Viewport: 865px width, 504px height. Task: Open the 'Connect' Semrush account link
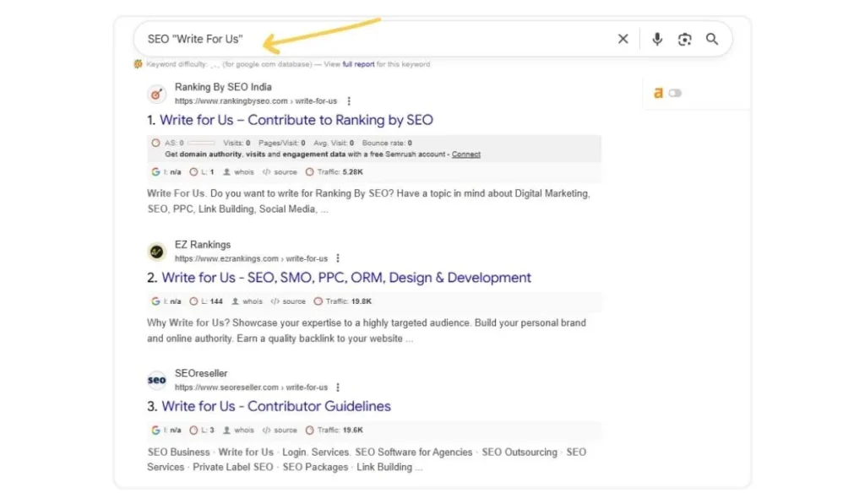point(465,154)
